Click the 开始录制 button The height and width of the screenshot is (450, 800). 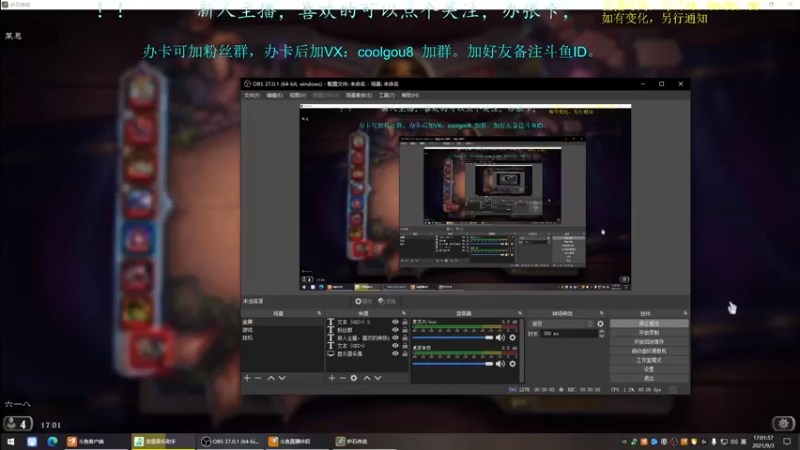pos(649,333)
